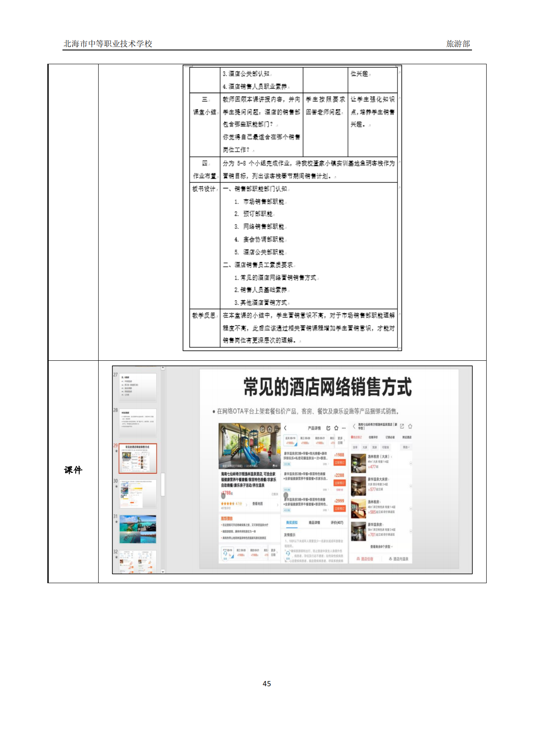Click the share icon on the hotel room list header
The width and height of the screenshot is (534, 756).
click(402, 426)
